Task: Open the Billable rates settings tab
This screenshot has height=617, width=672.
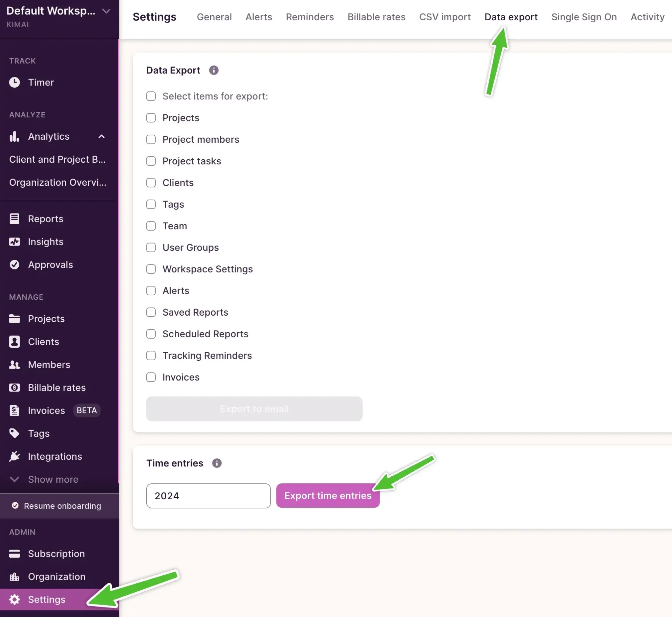Action: click(x=376, y=17)
